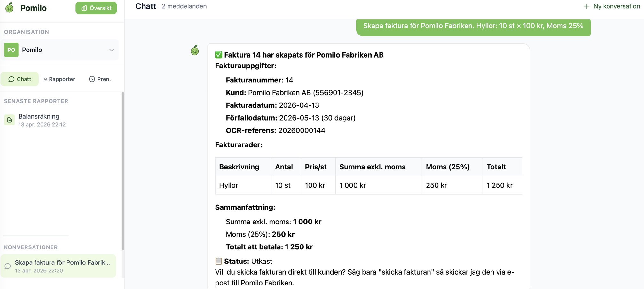Select the Hyllor description cell
This screenshot has height=289, width=644.
[x=243, y=185]
